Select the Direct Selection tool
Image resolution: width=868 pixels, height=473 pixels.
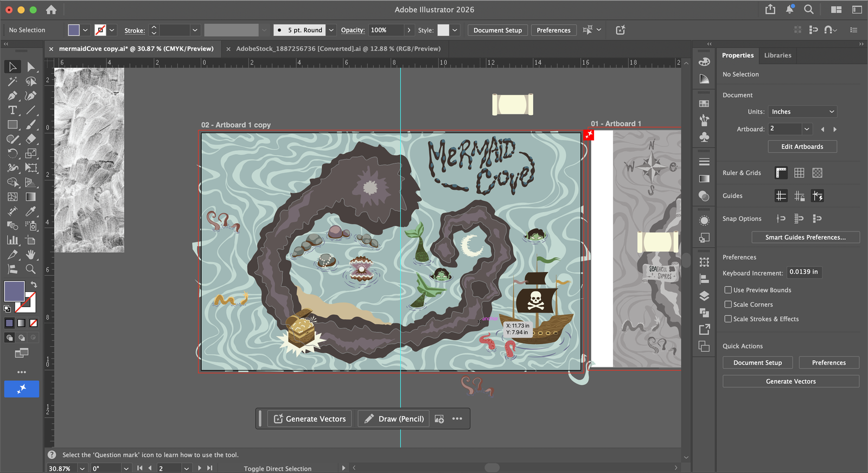31,67
